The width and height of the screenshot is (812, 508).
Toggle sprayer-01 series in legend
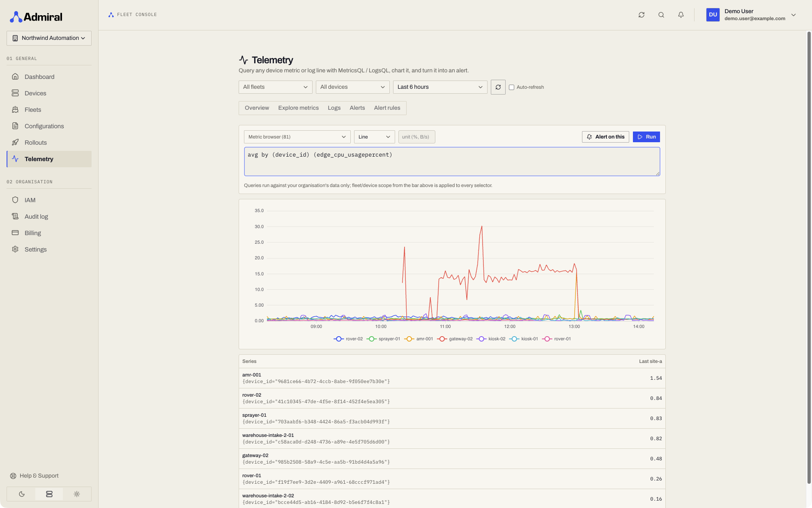pos(383,339)
